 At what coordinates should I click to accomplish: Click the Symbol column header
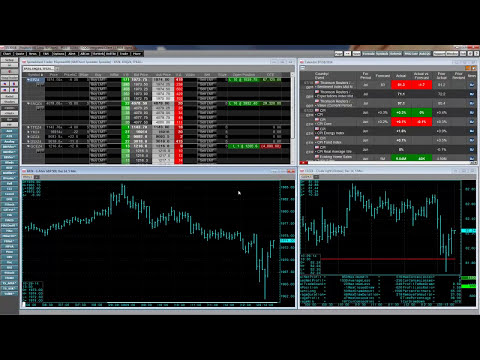pos(33,75)
